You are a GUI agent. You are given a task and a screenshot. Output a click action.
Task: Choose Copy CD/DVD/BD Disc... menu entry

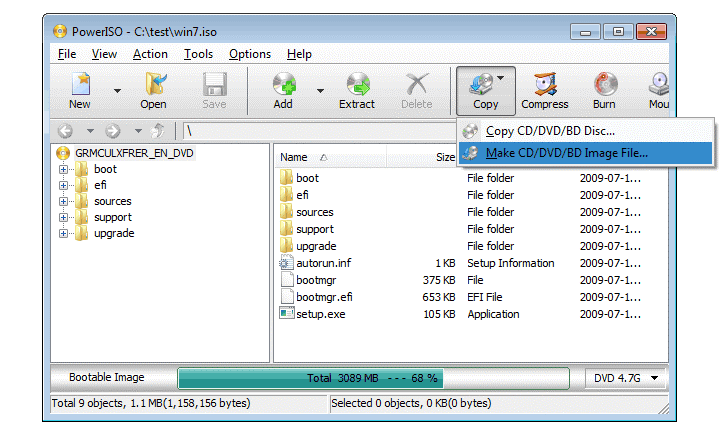pyautogui.click(x=585, y=131)
